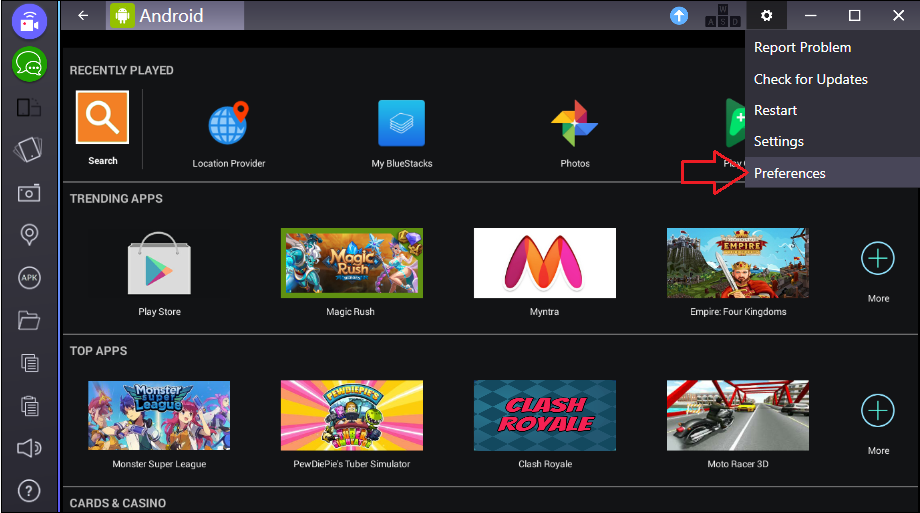
Task: Click the TOP APPS heading
Action: click(98, 351)
